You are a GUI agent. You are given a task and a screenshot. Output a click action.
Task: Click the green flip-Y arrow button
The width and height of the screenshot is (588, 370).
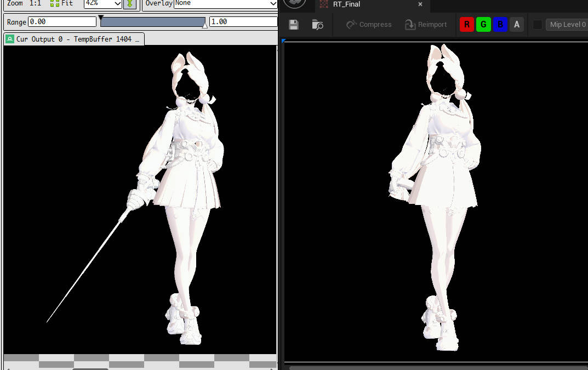tap(129, 3)
